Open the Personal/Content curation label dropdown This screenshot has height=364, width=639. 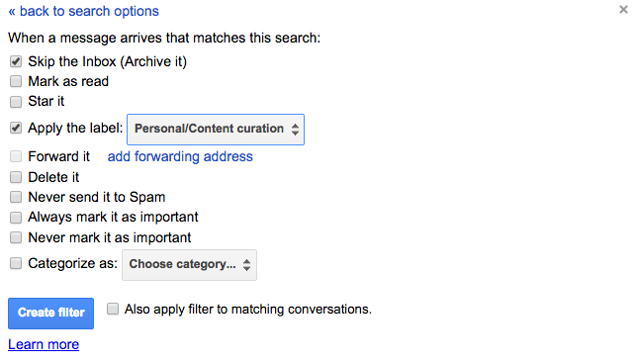coord(216,130)
